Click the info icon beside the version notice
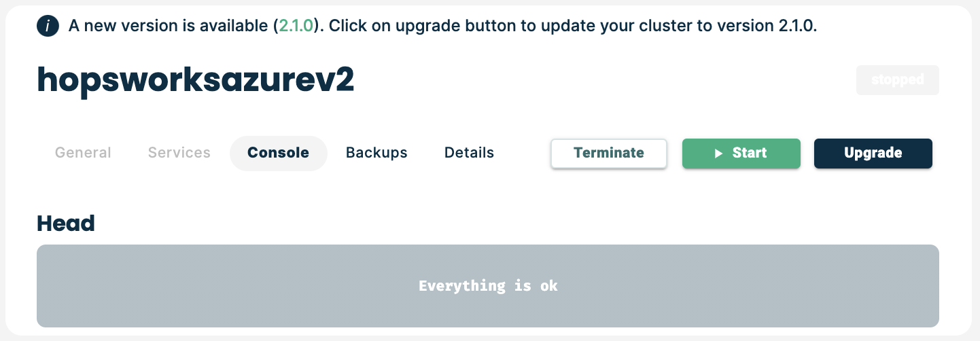This screenshot has width=980, height=341. coord(48,26)
